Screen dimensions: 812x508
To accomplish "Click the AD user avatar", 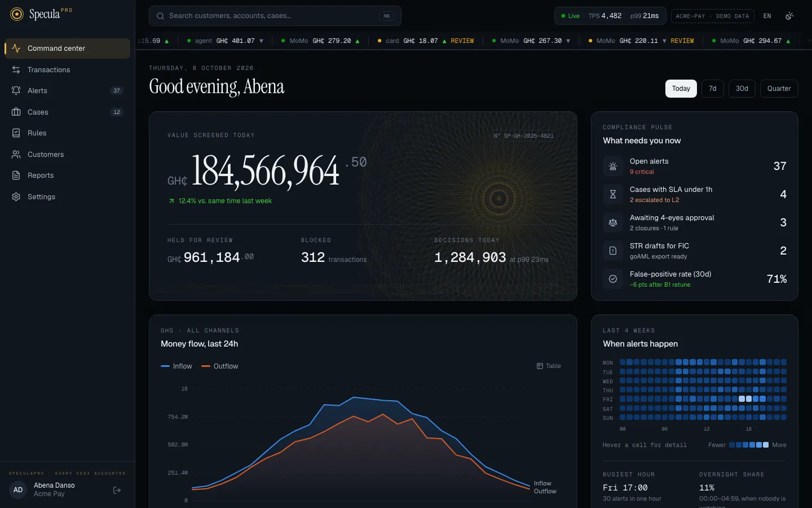I will [18, 490].
